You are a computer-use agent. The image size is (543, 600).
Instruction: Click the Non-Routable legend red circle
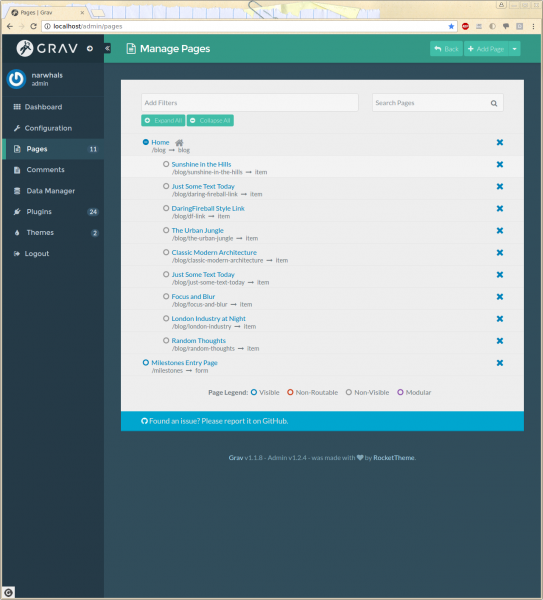(290, 392)
